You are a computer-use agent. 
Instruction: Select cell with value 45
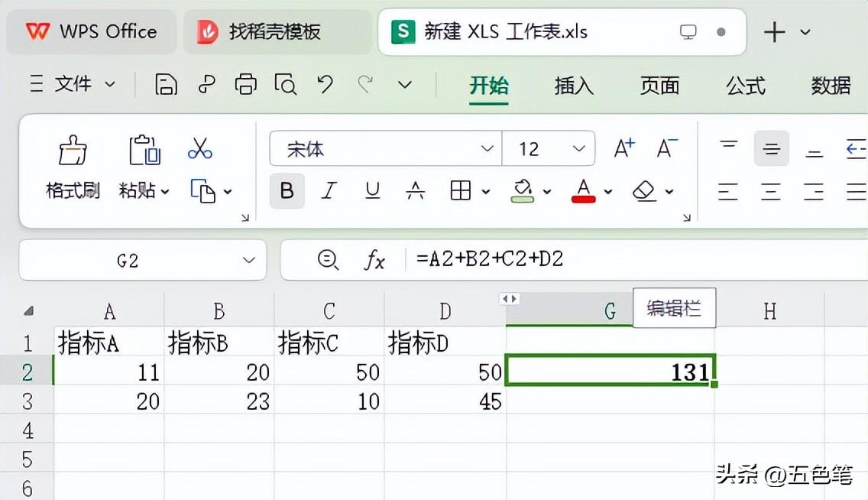click(445, 401)
